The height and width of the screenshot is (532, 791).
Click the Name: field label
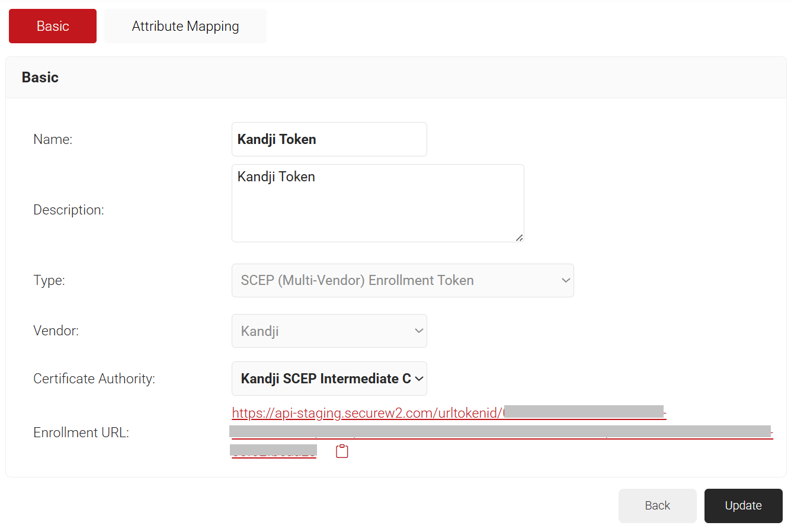pyautogui.click(x=53, y=139)
